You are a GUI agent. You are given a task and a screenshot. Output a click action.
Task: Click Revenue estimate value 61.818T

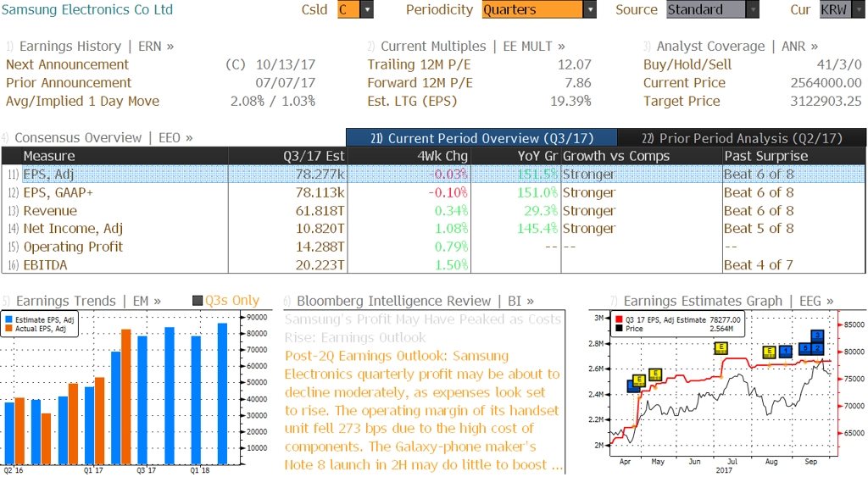[320, 211]
